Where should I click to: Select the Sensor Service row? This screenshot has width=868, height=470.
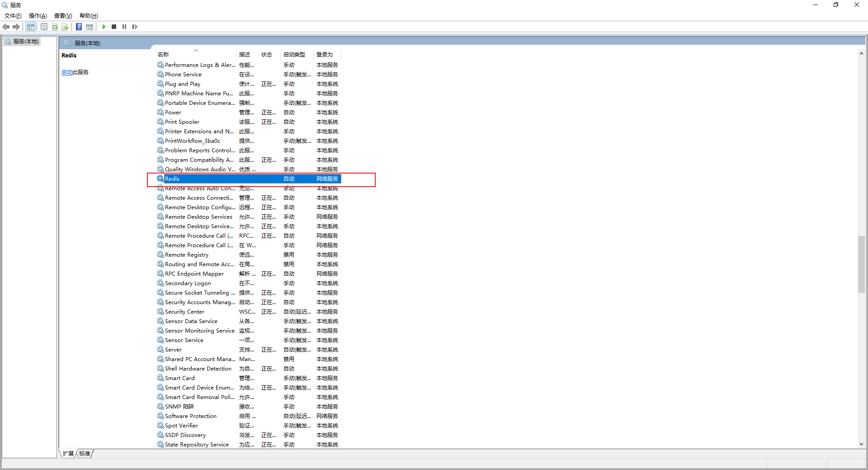(249, 340)
